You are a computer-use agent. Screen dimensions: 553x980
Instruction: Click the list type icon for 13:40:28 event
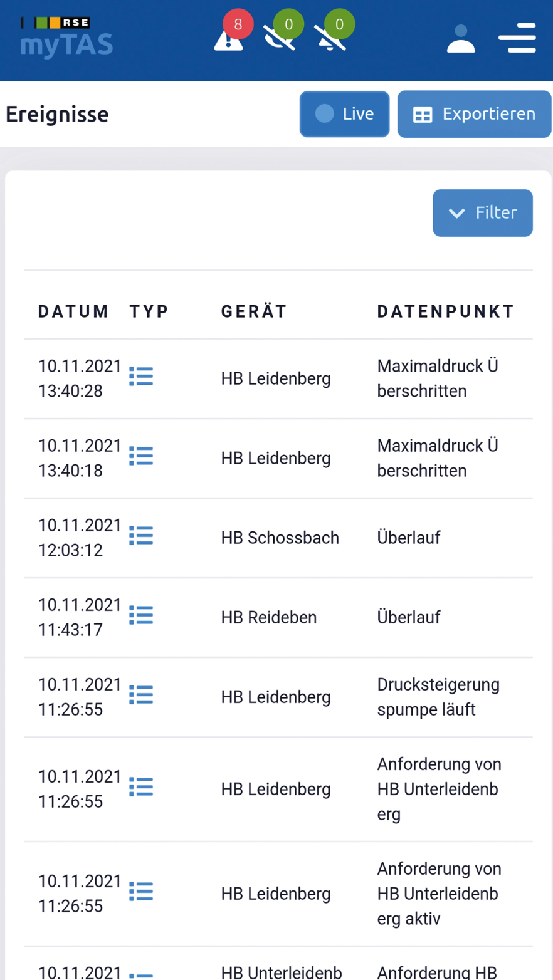(x=141, y=377)
